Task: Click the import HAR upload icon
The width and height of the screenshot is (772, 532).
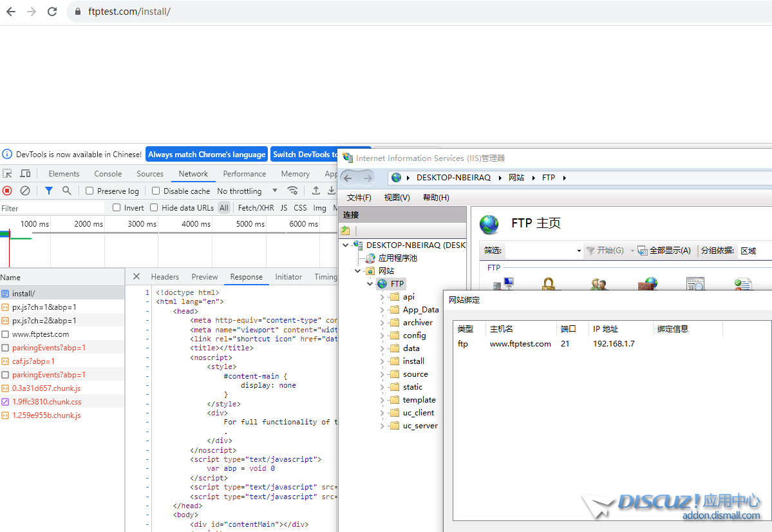Action: pos(315,191)
